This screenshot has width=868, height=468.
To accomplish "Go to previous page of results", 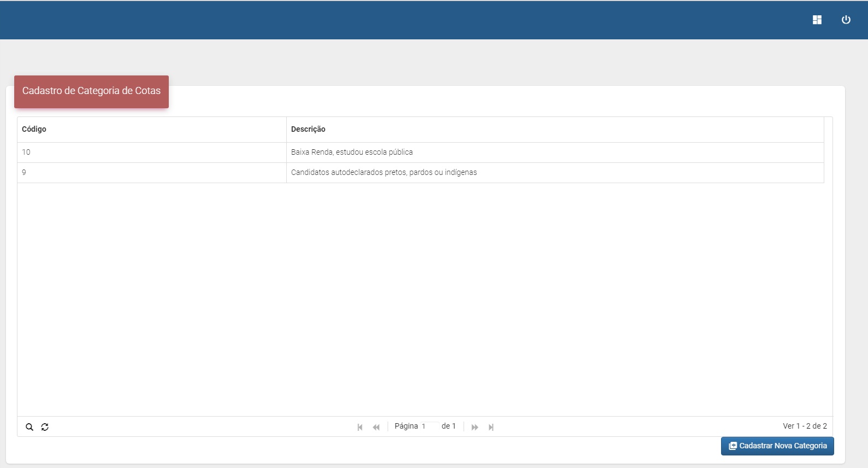I will [x=376, y=427].
